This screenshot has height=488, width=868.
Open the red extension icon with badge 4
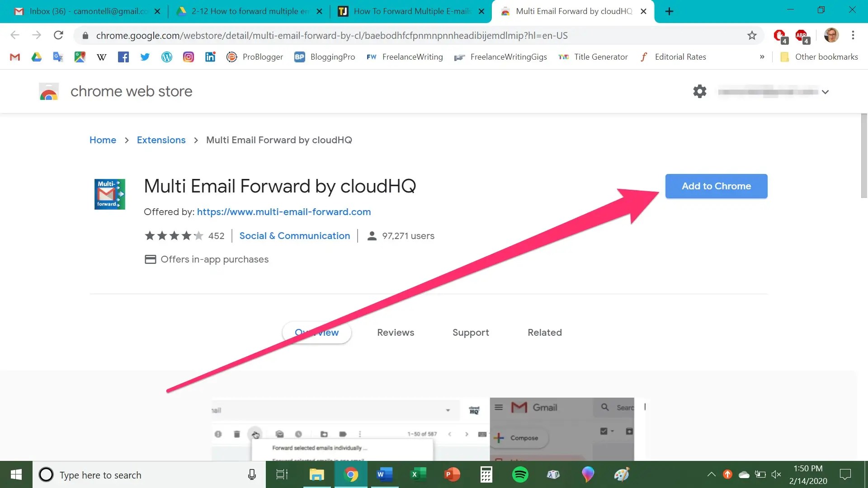(x=780, y=36)
